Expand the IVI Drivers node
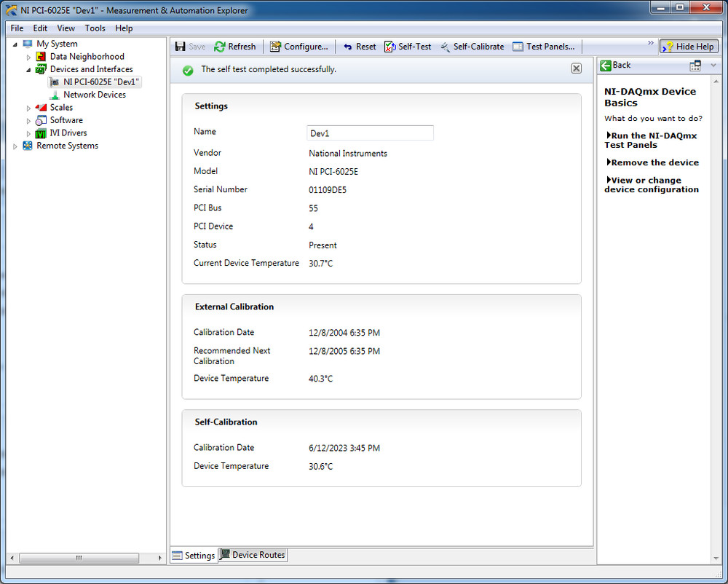This screenshot has width=728, height=584. (x=28, y=134)
